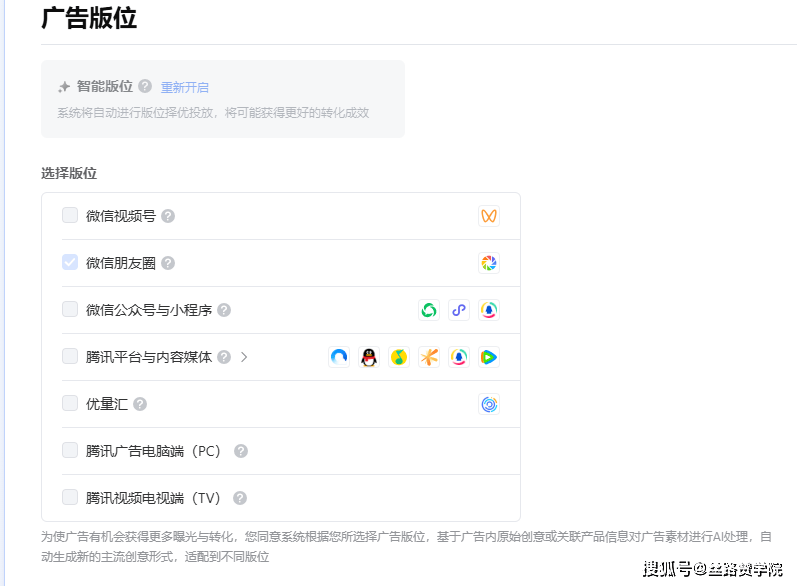
Task: Click the yellow QQ Music icon
Action: click(399, 357)
